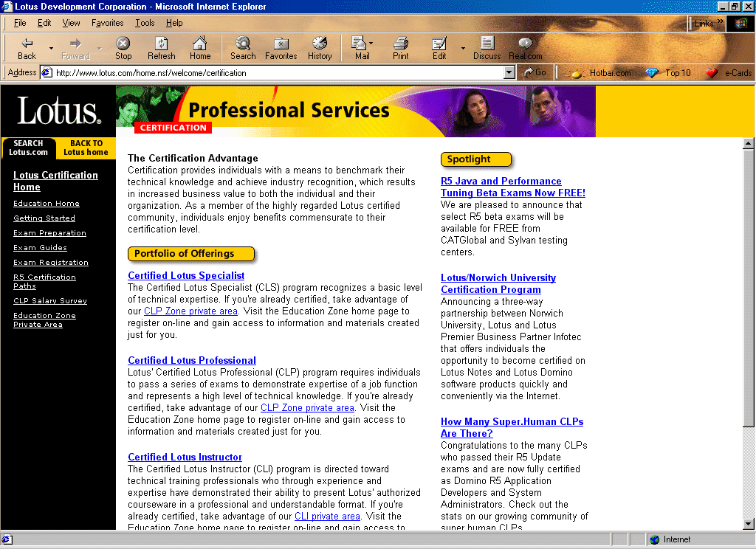The width and height of the screenshot is (756, 549).
Task: Click the page icon beside the address
Action: click(x=47, y=73)
